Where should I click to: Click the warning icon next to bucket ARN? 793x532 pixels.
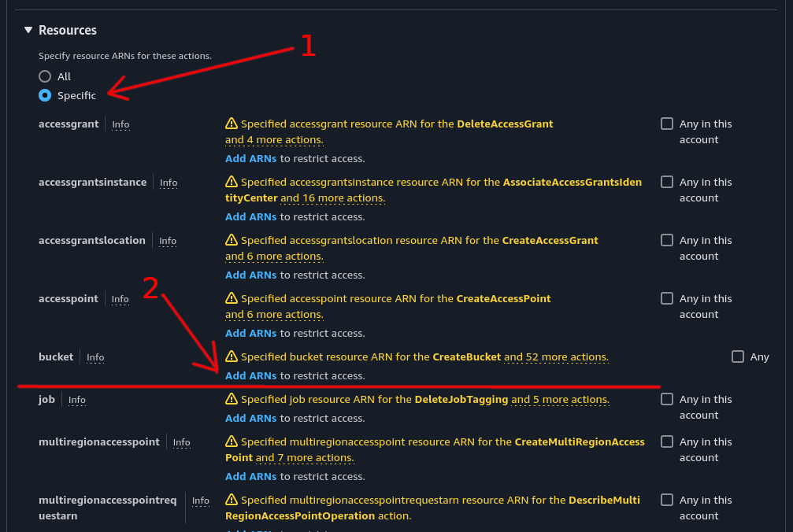point(232,357)
